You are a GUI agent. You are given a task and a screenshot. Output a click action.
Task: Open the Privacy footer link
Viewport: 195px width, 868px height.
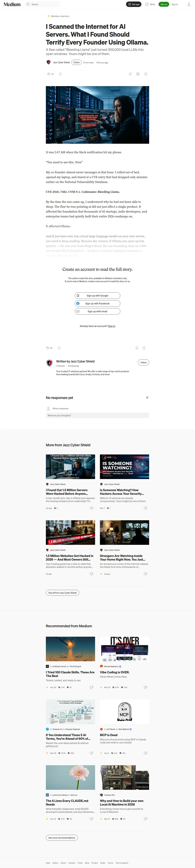coord(95,863)
